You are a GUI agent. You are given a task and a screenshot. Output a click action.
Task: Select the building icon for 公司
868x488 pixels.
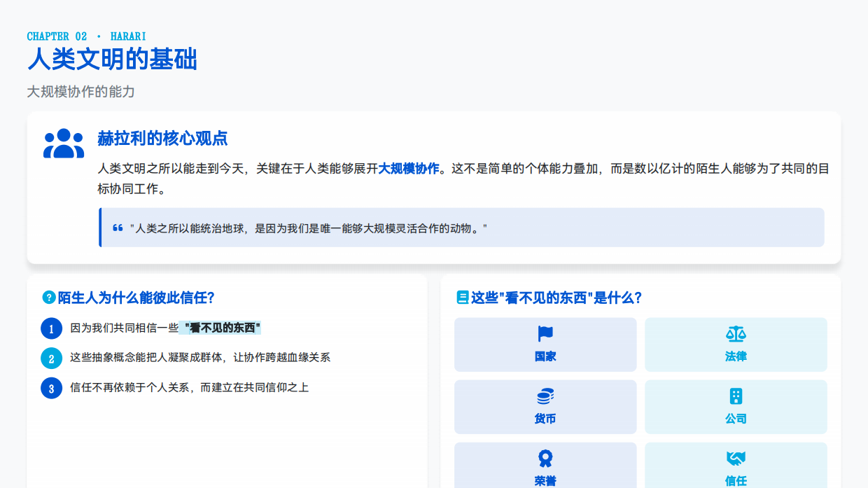(736, 396)
